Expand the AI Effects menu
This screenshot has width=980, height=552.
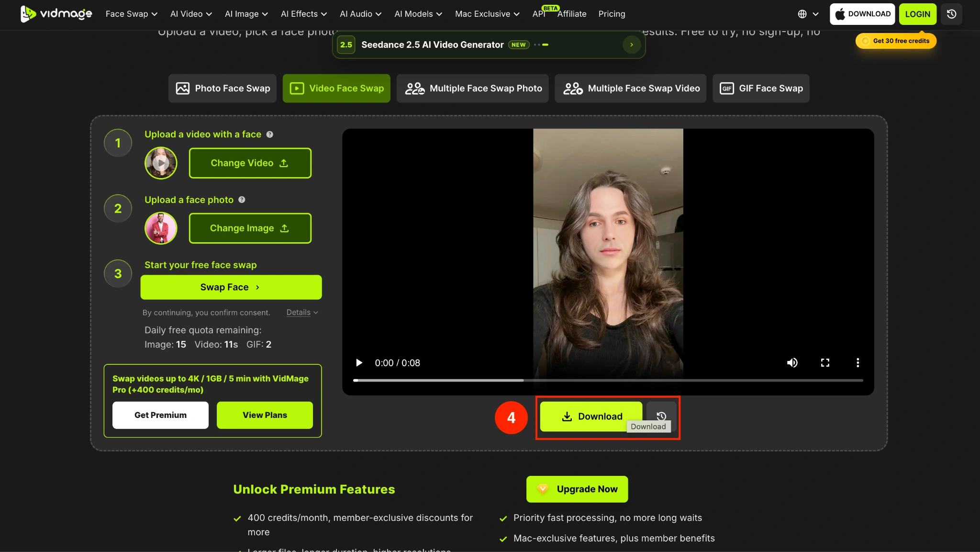point(303,14)
